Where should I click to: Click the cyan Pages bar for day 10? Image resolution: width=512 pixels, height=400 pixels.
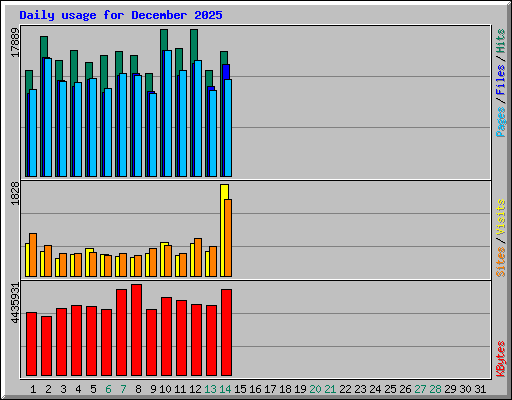pyautogui.click(x=168, y=113)
